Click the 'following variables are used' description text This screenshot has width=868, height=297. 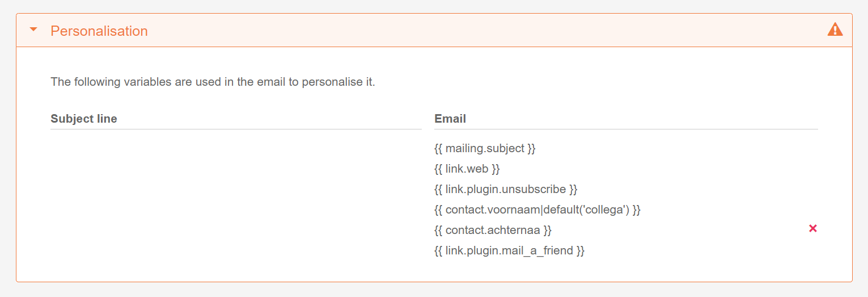(x=213, y=82)
